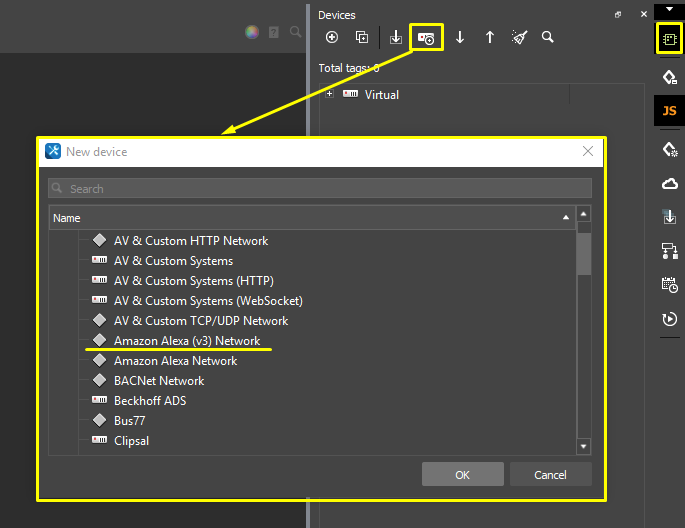This screenshot has width=685, height=528.
Task: Click the network structure icon in sidebar
Action: click(669, 251)
